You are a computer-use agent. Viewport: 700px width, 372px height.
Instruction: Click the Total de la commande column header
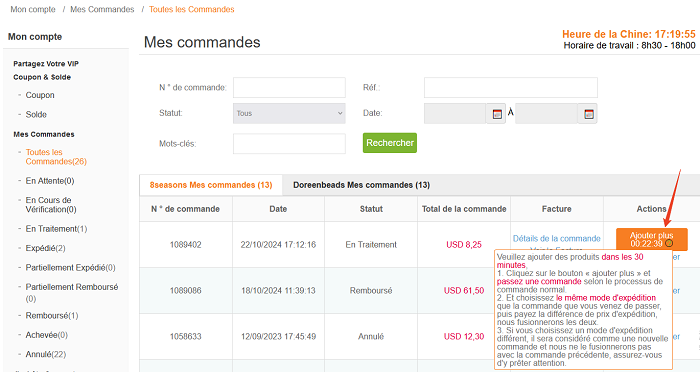(464, 209)
